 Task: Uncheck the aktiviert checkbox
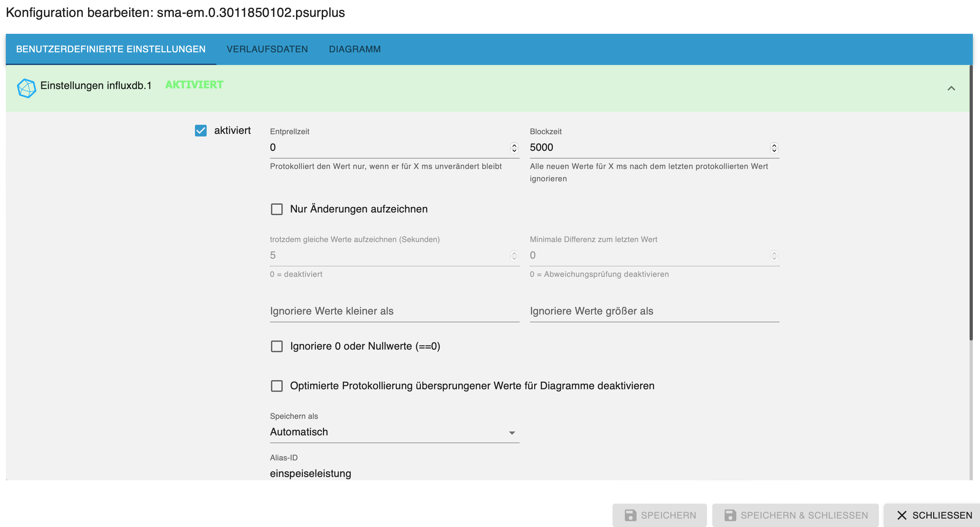[200, 131]
